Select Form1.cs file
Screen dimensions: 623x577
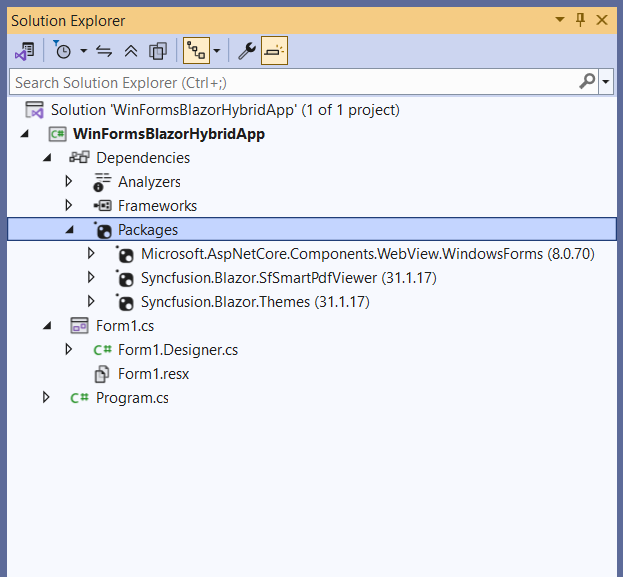[x=125, y=326]
